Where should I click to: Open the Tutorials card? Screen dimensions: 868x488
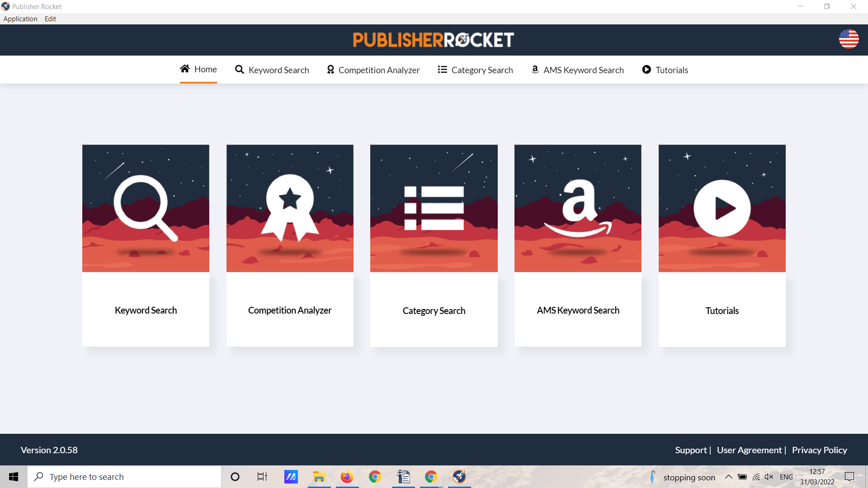(722, 245)
